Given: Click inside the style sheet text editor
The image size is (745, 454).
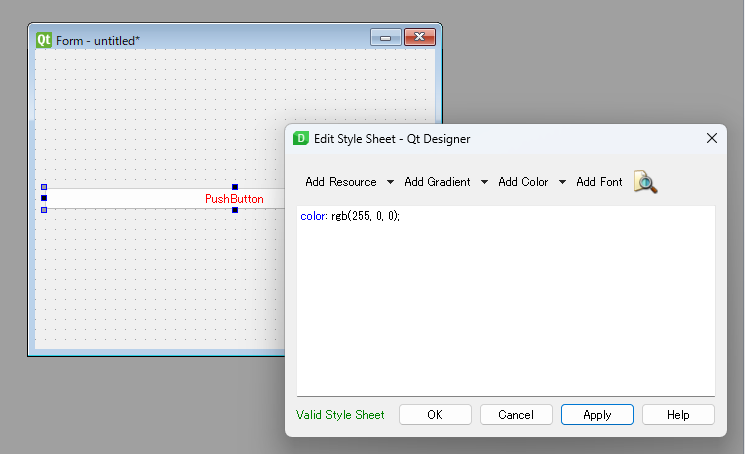Looking at the screenshot, I should coord(506,301).
